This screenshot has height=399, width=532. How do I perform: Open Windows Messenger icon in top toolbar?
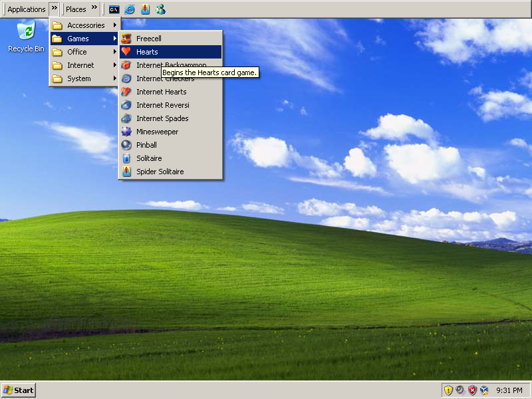tap(160, 9)
